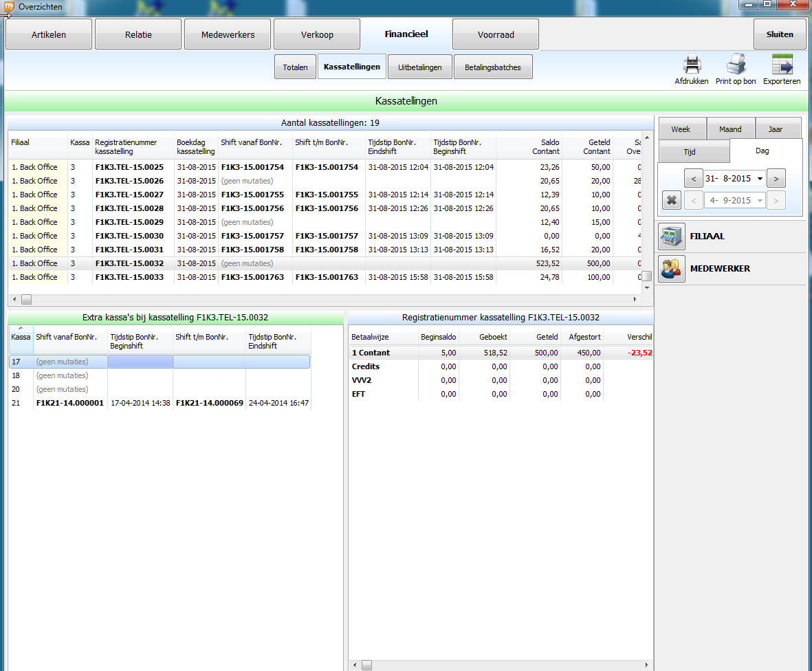Select the Uitbetalingen sub-tab
Viewport: 812px width, 671px height.
tap(419, 67)
